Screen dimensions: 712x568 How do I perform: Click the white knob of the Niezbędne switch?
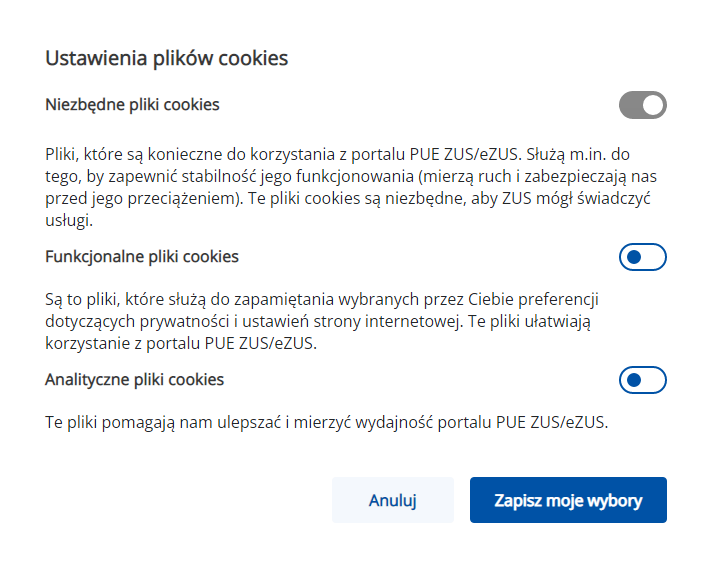click(653, 105)
